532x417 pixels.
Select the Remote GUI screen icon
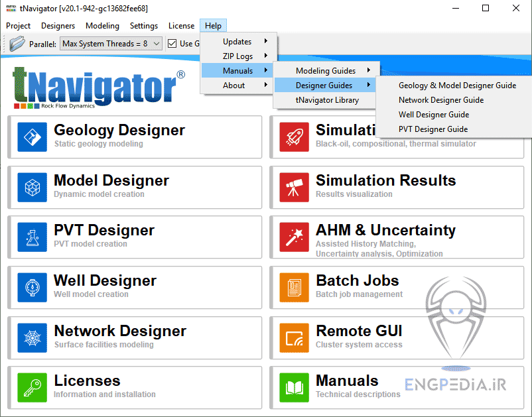[x=295, y=338]
